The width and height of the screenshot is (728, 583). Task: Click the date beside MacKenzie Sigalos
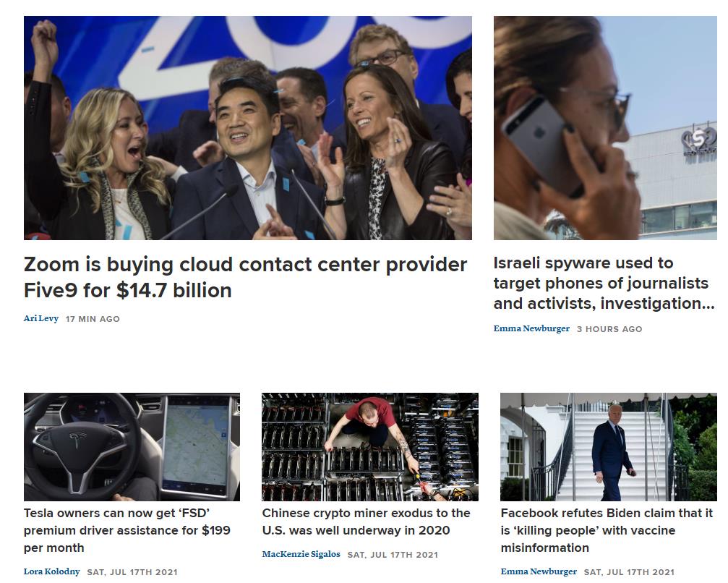[x=393, y=555]
